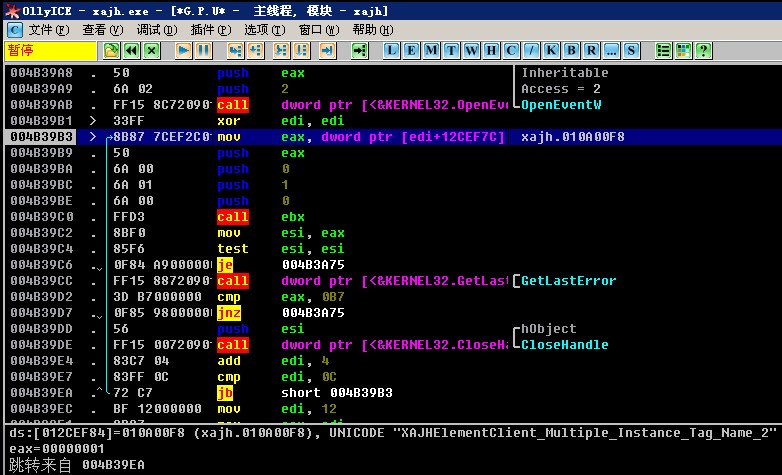Open the Log window via L button
This screenshot has height=475, width=782.
click(x=393, y=50)
